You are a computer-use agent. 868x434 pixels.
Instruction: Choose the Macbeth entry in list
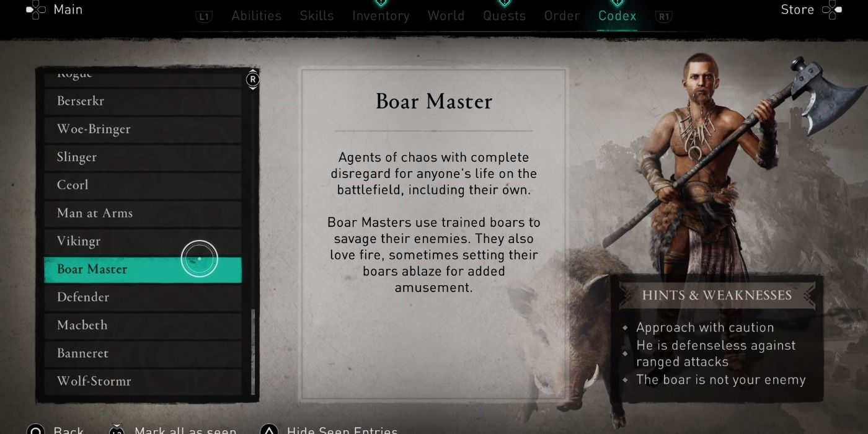coord(143,325)
